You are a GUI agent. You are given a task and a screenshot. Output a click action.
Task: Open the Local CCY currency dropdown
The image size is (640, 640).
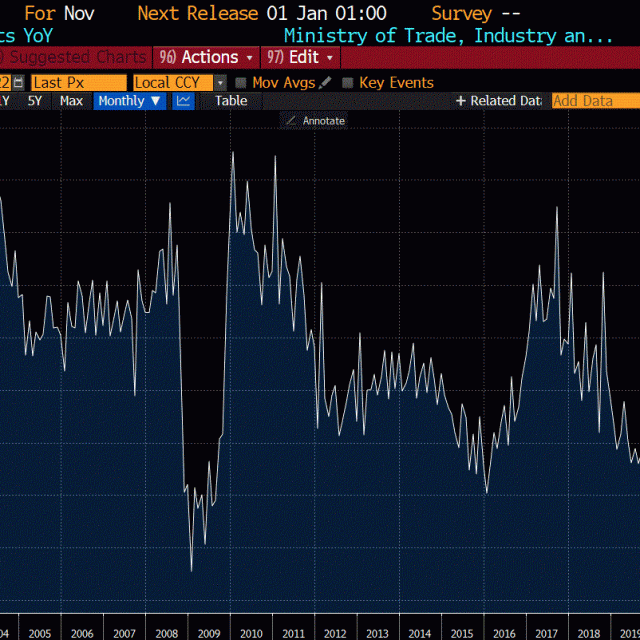tap(178, 83)
